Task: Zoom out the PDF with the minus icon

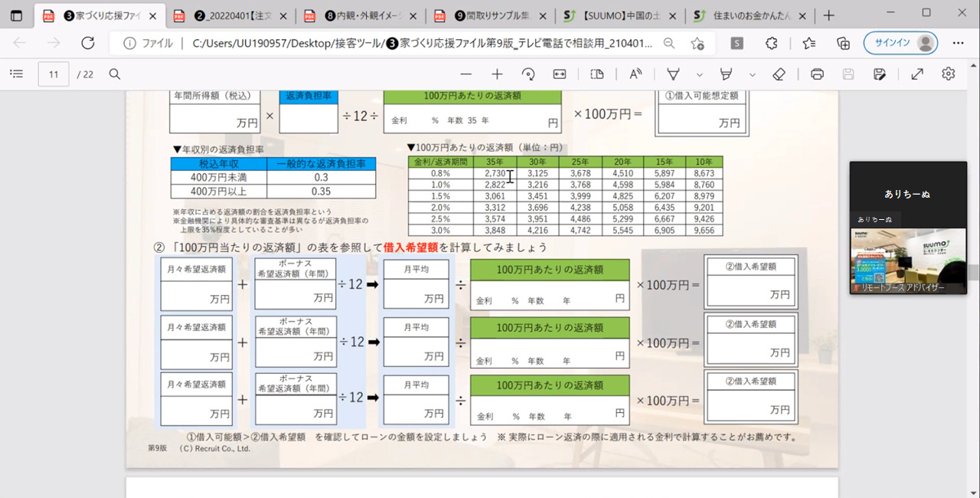Action: tap(466, 74)
